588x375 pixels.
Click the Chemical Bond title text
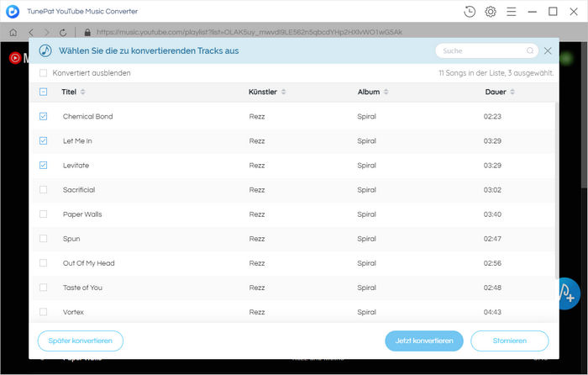(x=87, y=116)
